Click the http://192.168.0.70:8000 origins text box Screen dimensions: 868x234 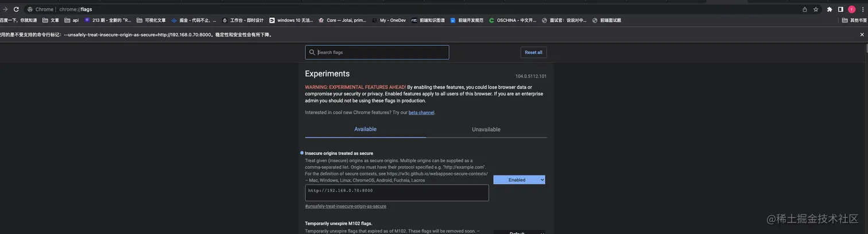tap(397, 193)
